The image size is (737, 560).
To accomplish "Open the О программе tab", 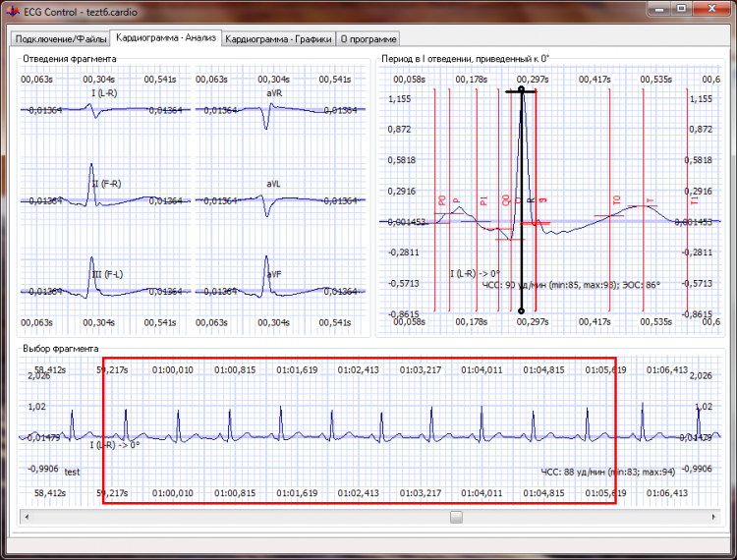I will 368,39.
